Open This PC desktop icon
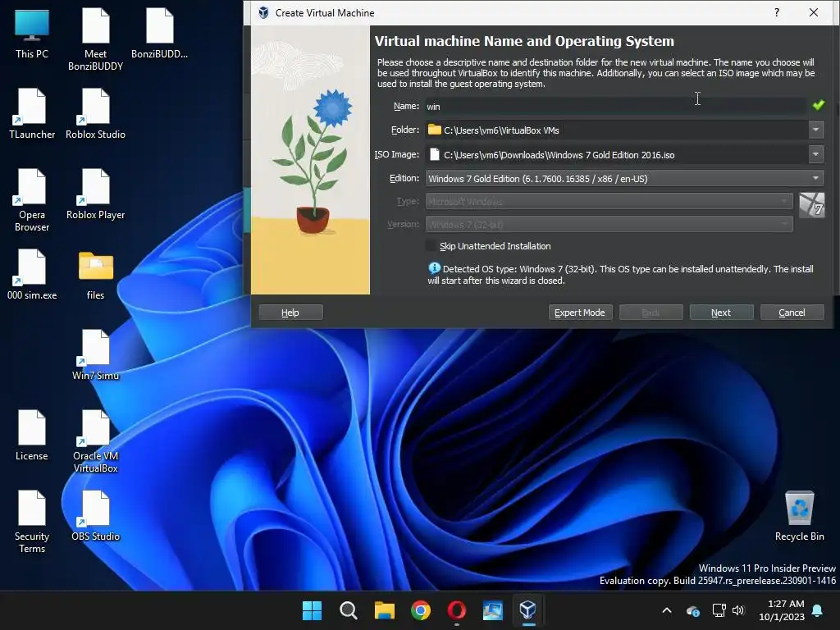This screenshot has height=630, width=840. (x=32, y=33)
